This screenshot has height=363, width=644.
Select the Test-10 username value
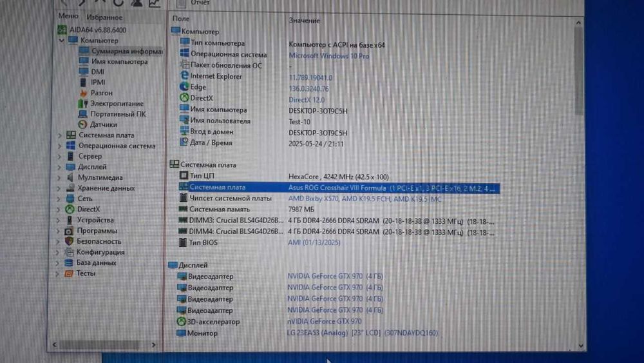click(299, 122)
